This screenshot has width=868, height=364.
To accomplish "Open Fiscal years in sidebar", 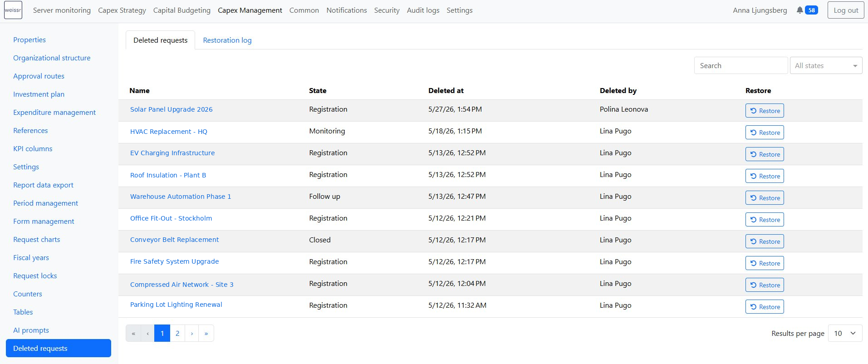I will click(31, 257).
